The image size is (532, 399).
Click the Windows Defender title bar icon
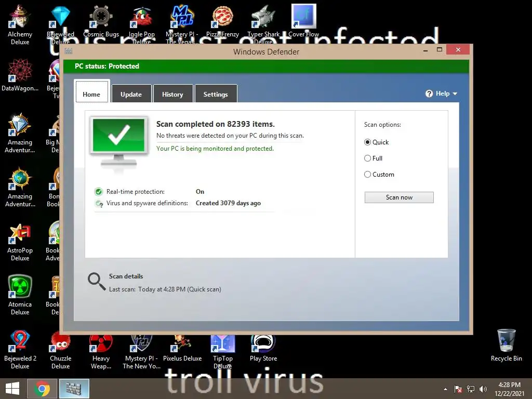tap(68, 51)
